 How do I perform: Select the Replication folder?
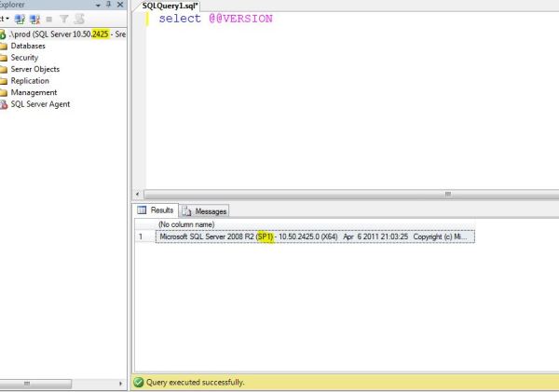pos(30,81)
